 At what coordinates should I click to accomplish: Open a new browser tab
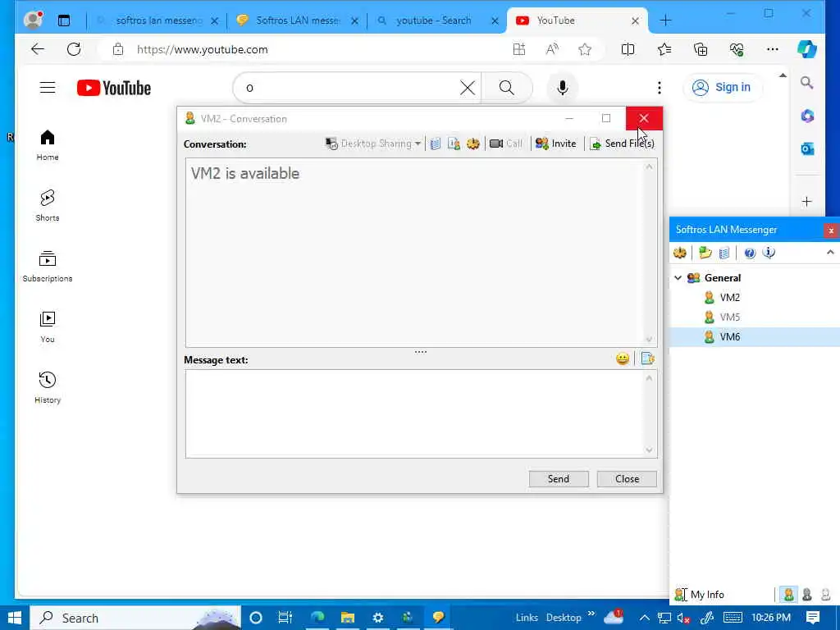coord(665,21)
